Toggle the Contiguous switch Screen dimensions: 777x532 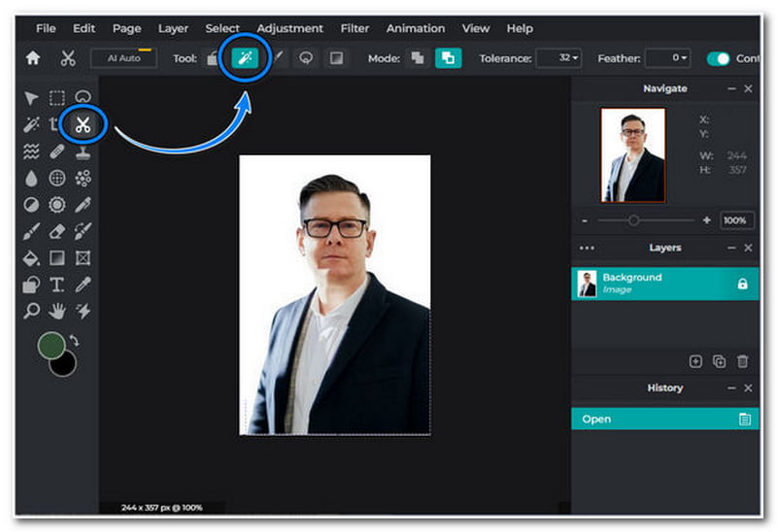[x=718, y=58]
